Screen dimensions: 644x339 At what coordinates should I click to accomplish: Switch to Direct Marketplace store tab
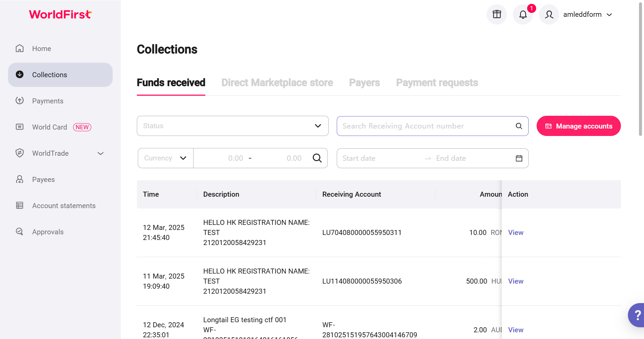(277, 83)
